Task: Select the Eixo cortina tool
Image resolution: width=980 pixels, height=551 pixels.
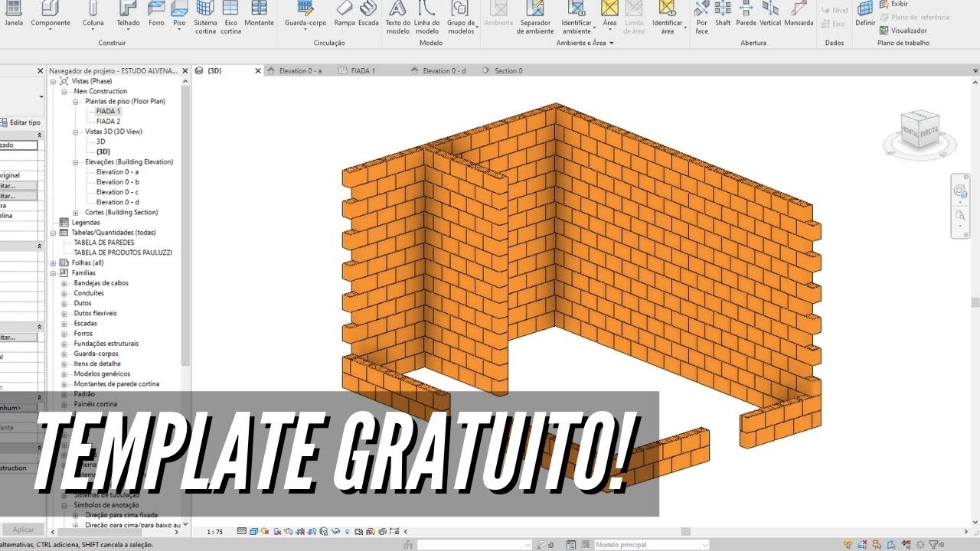Action: click(x=230, y=18)
